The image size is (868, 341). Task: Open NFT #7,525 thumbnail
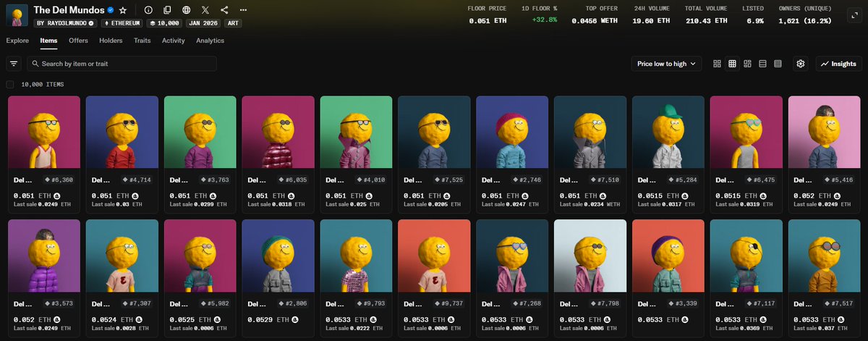tap(434, 132)
